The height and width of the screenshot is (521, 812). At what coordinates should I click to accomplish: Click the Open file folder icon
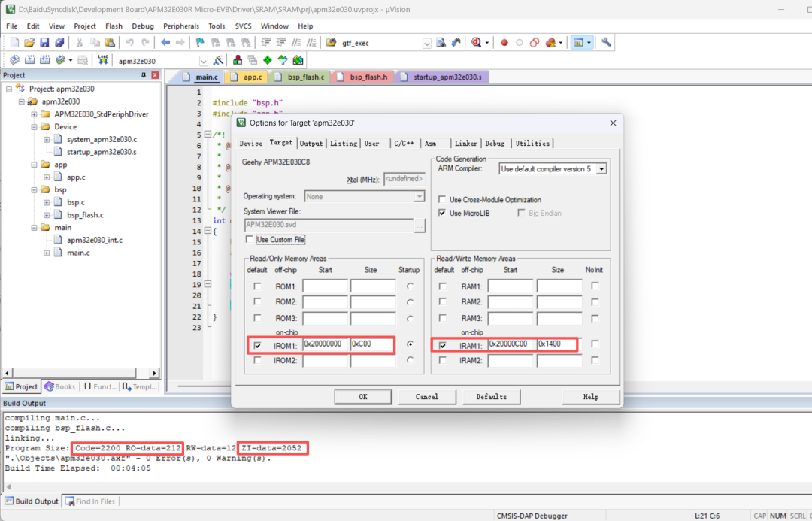pyautogui.click(x=29, y=43)
